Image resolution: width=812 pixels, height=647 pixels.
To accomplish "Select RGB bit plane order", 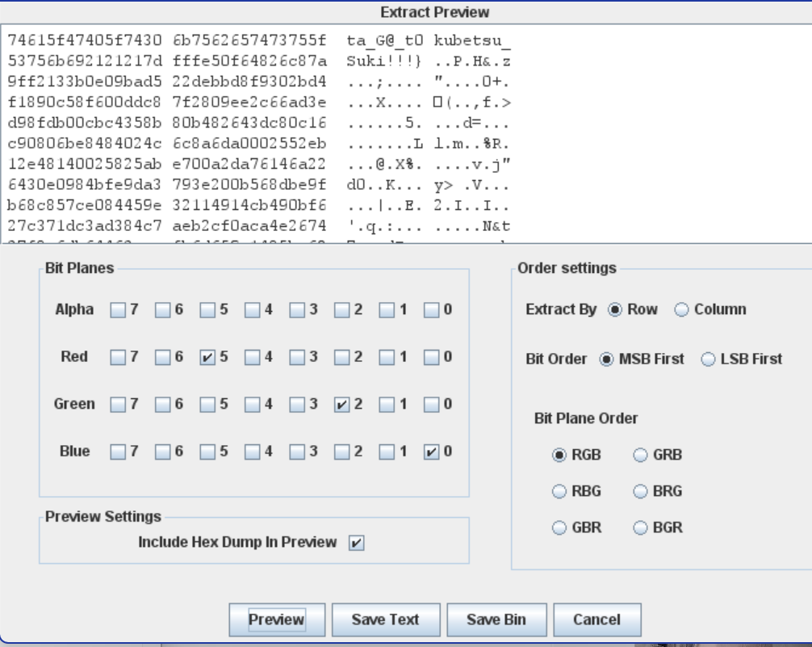I will pyautogui.click(x=559, y=455).
